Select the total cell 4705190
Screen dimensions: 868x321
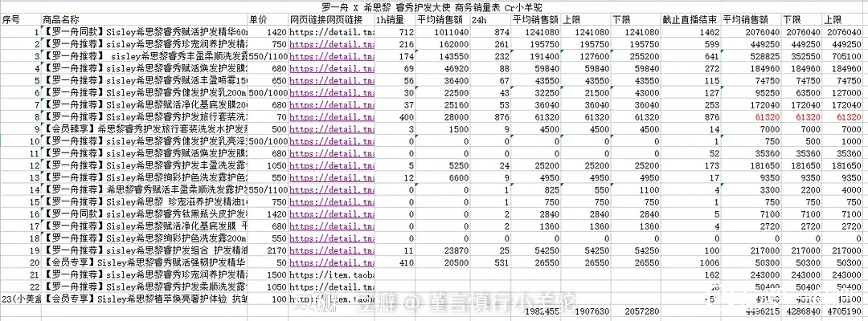pos(842,311)
